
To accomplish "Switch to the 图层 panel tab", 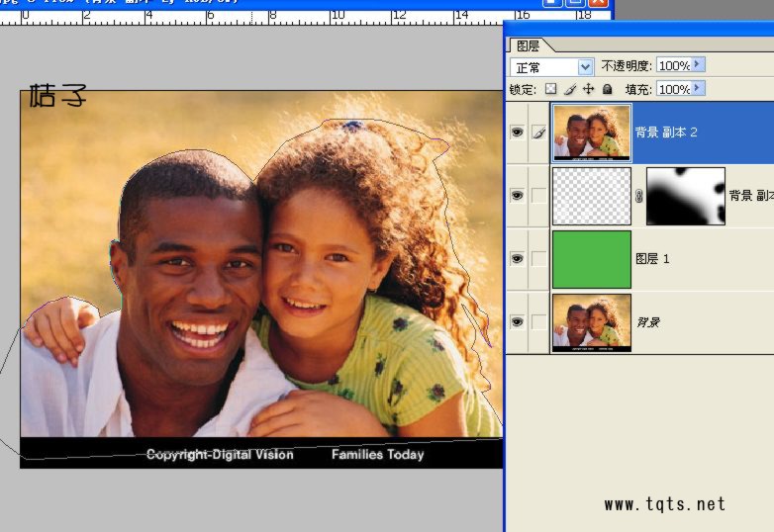I will pos(529,45).
